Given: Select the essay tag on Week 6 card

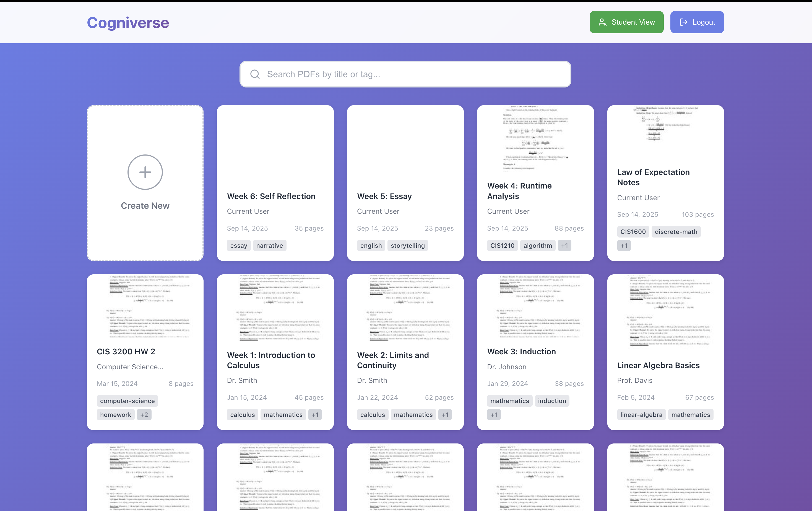Looking at the screenshot, I should coord(238,246).
